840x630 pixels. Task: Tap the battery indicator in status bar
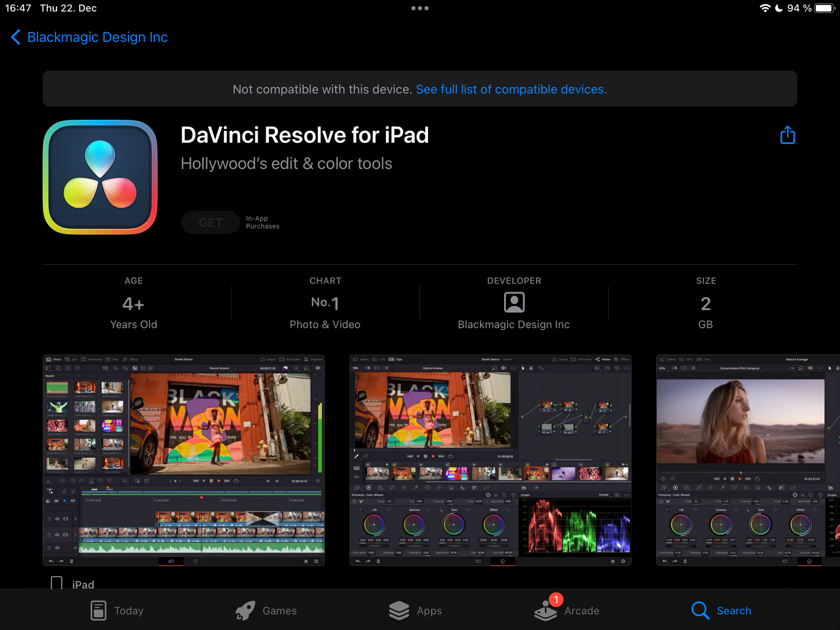pos(824,8)
